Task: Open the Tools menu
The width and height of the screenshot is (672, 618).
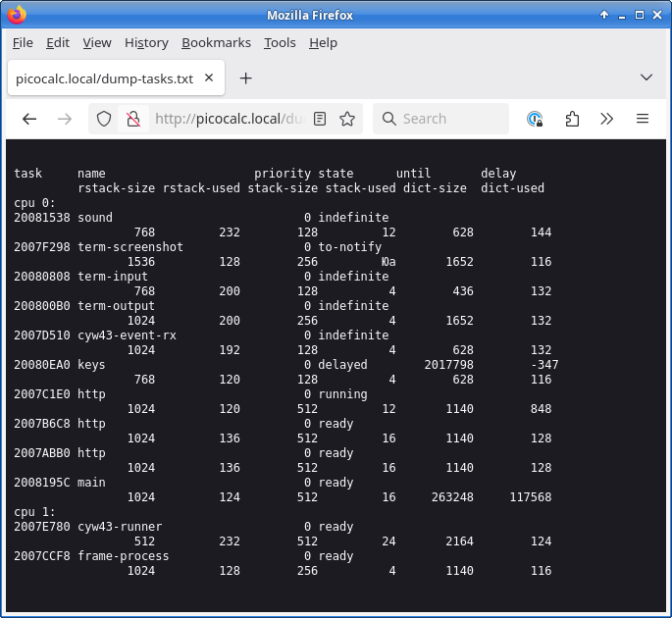Action: [x=280, y=43]
